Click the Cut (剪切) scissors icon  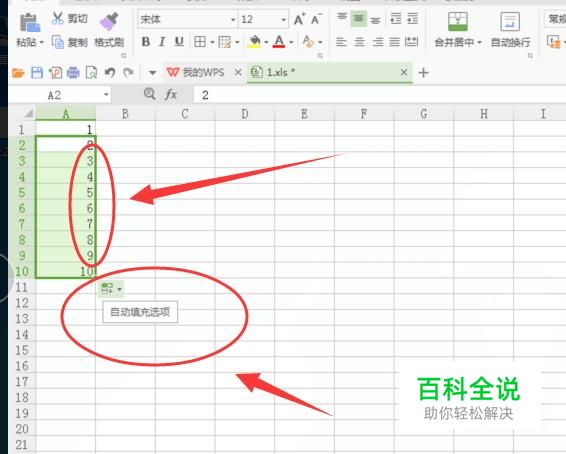[x=57, y=18]
